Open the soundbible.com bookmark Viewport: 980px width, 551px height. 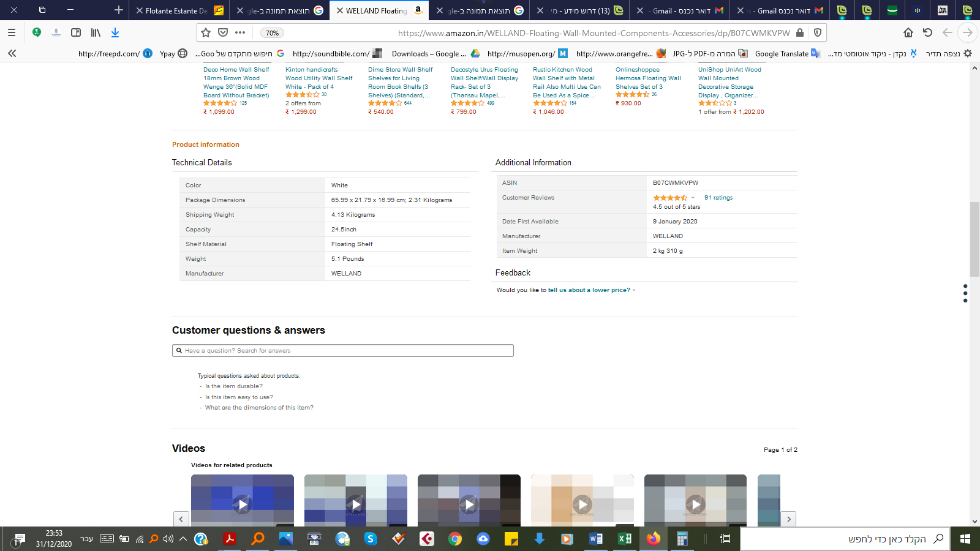point(337,54)
